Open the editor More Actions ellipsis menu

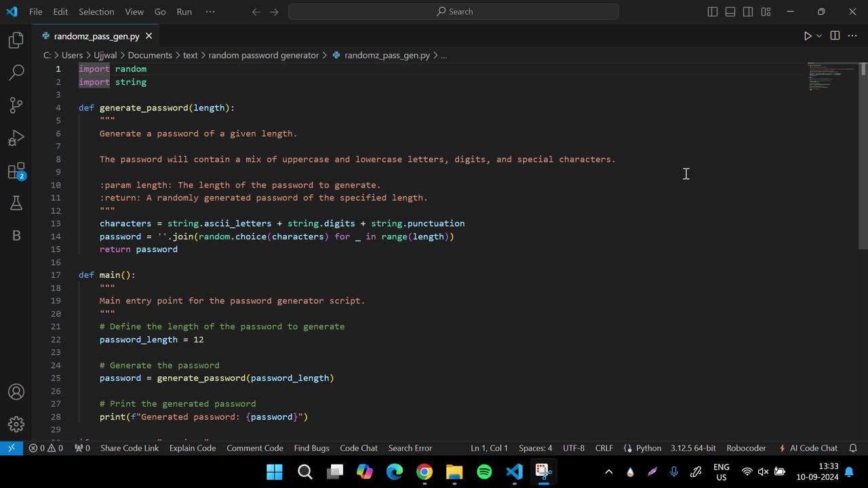pyautogui.click(x=852, y=36)
